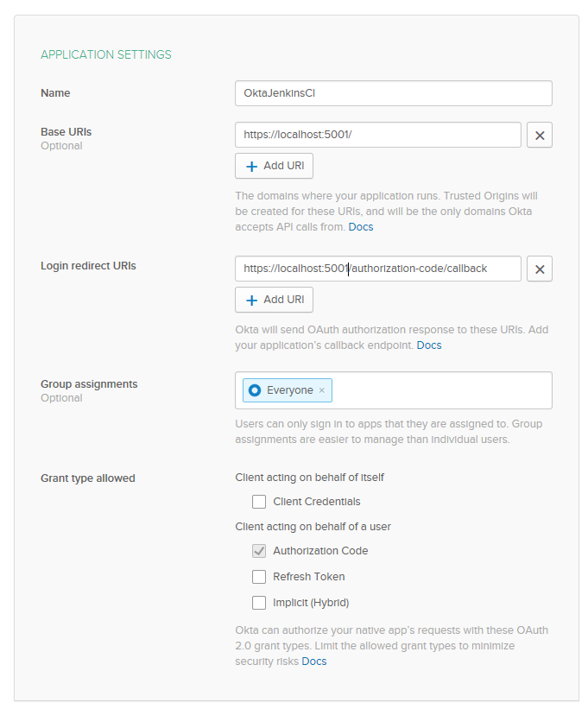Screen dimensions: 588x709
Task: Click the Name input field
Action: click(393, 93)
